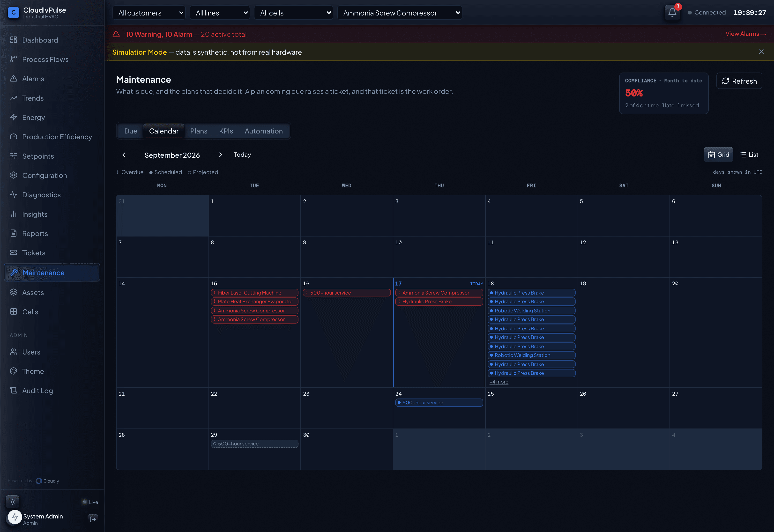The image size is (774, 532).
Task: Open Reports document icon
Action: point(13,233)
